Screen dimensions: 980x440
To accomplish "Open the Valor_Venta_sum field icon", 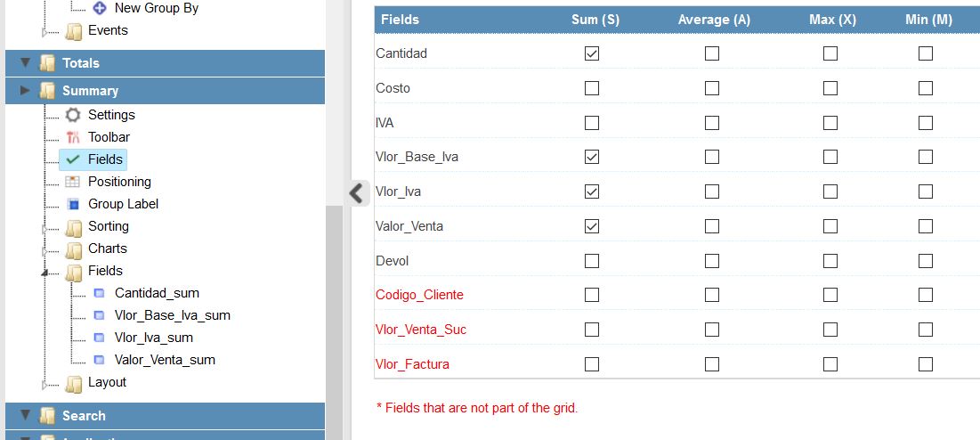I will (99, 360).
